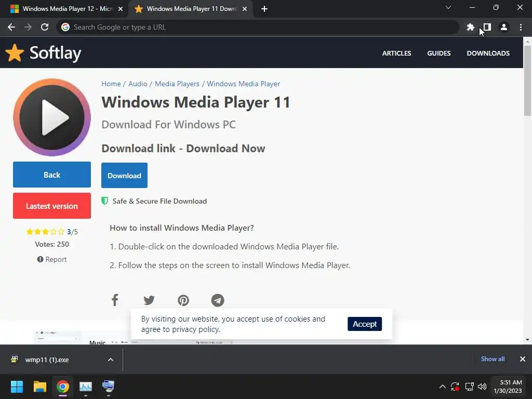Viewport: 532px width, 399px height.
Task: Open the Chrome three-dot menu
Action: 521,27
